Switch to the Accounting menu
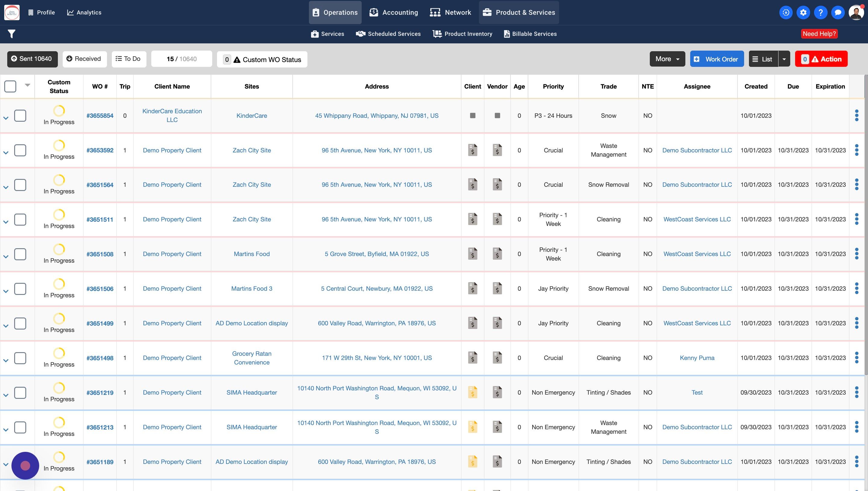 pos(393,12)
